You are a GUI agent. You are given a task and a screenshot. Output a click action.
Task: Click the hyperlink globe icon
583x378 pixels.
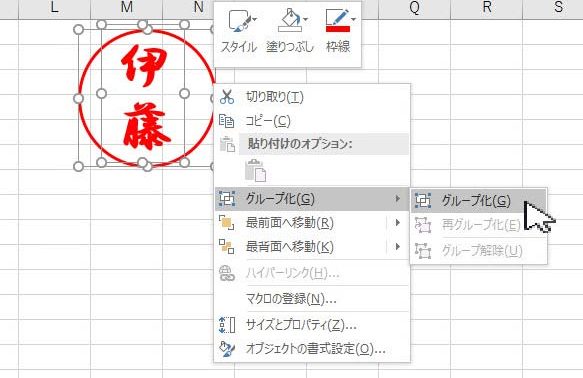click(227, 273)
